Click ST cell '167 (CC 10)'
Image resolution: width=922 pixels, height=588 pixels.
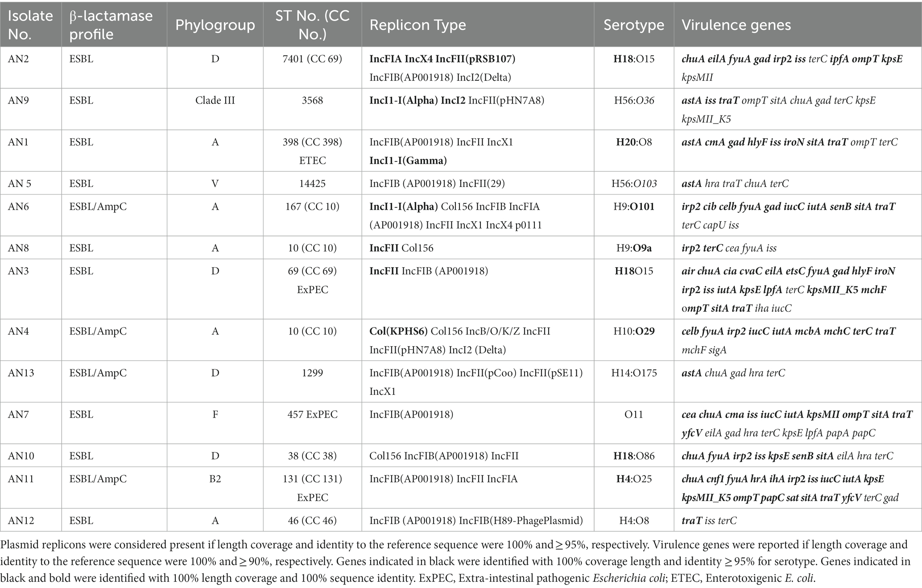click(312, 207)
